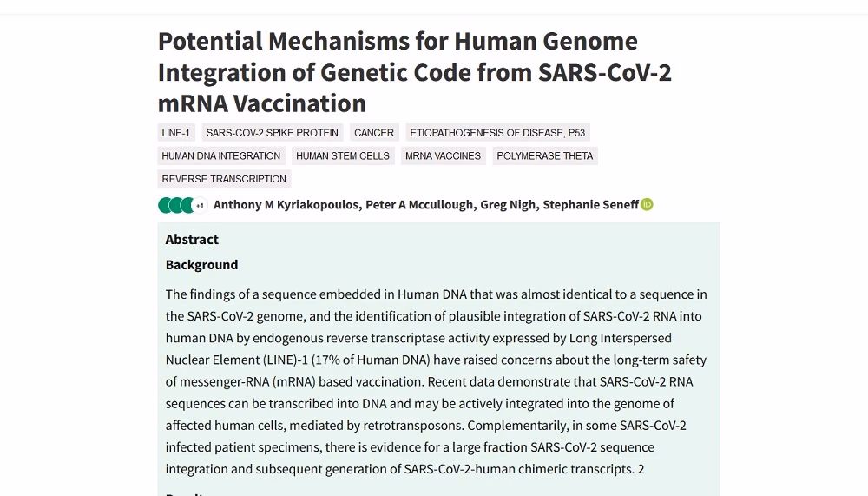
Task: Open the HUMAN STEM CELLS tag
Action: click(x=343, y=155)
